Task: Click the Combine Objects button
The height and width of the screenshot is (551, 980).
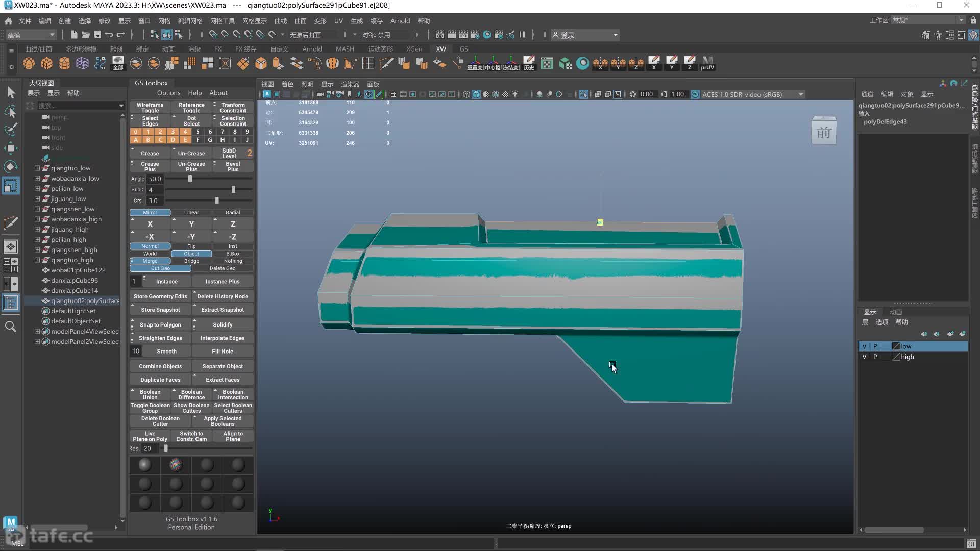Action: (160, 366)
